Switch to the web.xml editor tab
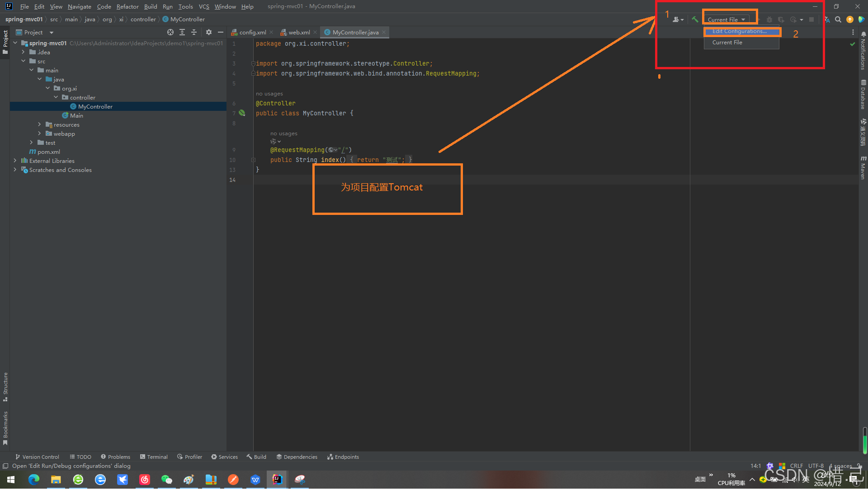868x490 pixels. 299,32
